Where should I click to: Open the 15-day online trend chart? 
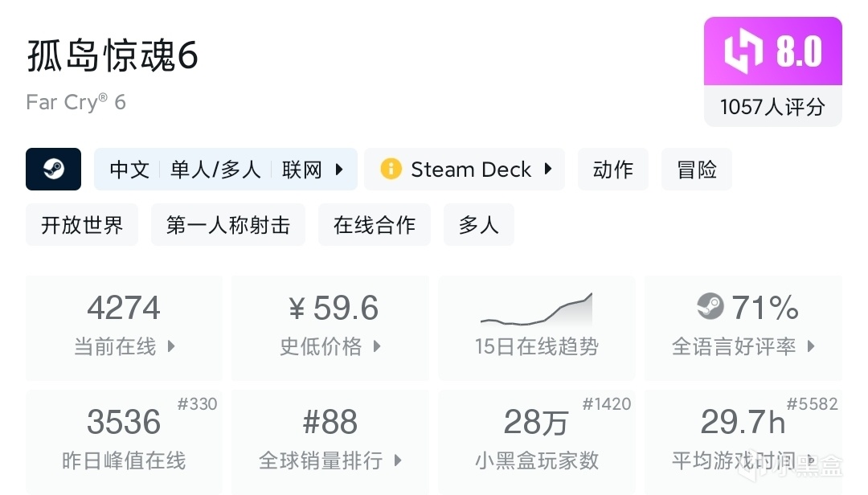[x=536, y=325]
